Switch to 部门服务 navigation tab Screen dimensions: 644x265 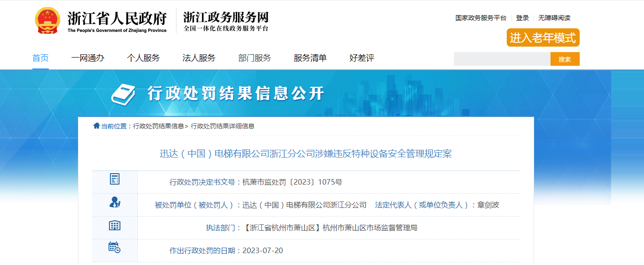254,58
